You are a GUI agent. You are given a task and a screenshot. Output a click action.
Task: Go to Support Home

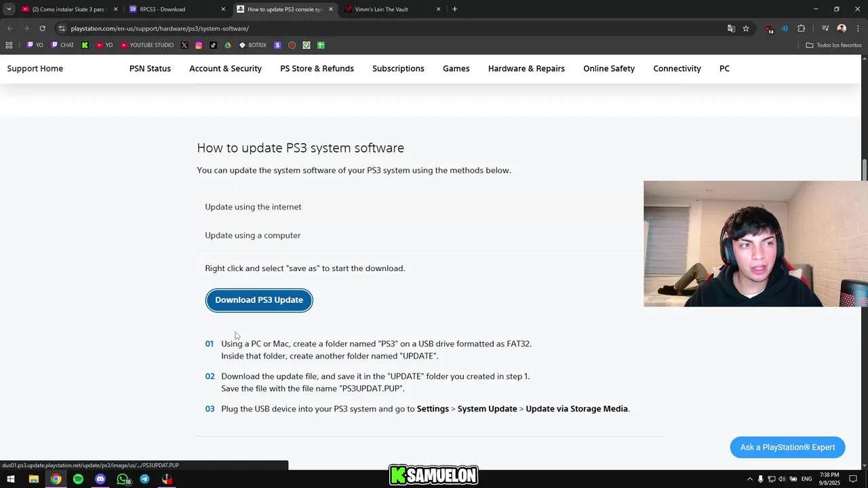click(35, 68)
